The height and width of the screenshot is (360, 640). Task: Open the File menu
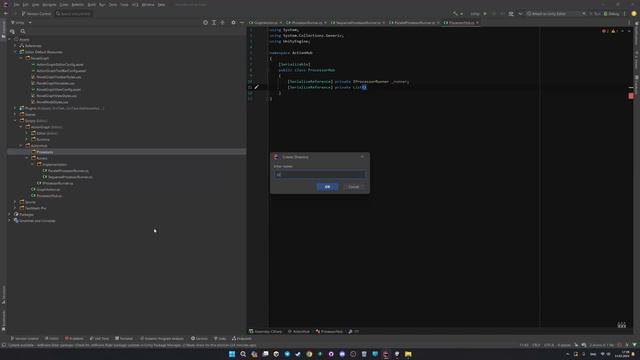(x=16, y=4)
